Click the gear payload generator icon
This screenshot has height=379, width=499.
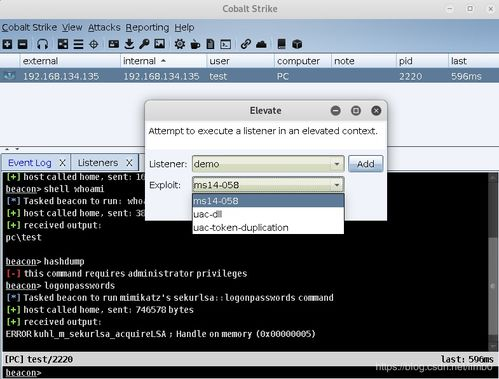coord(180,44)
